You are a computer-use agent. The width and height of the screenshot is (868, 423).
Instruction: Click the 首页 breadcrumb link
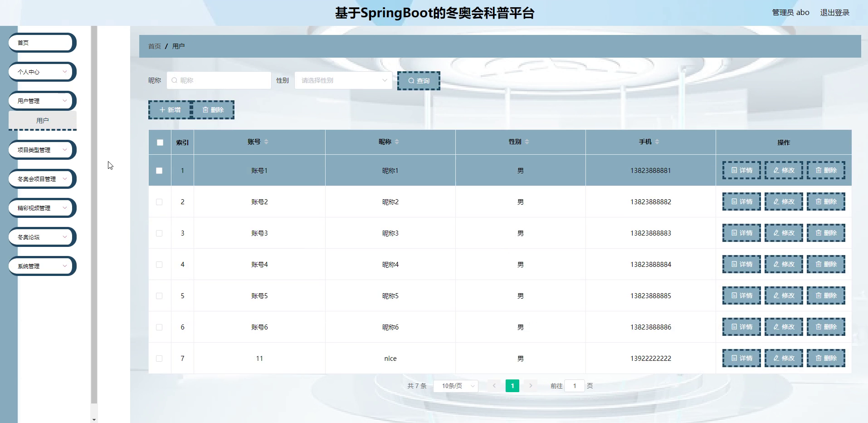[154, 46]
